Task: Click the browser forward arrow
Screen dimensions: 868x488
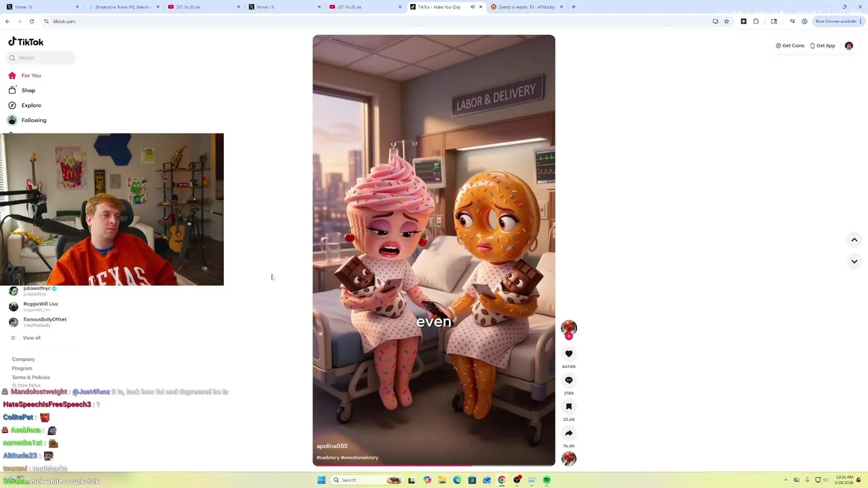Action: pyautogui.click(x=20, y=21)
